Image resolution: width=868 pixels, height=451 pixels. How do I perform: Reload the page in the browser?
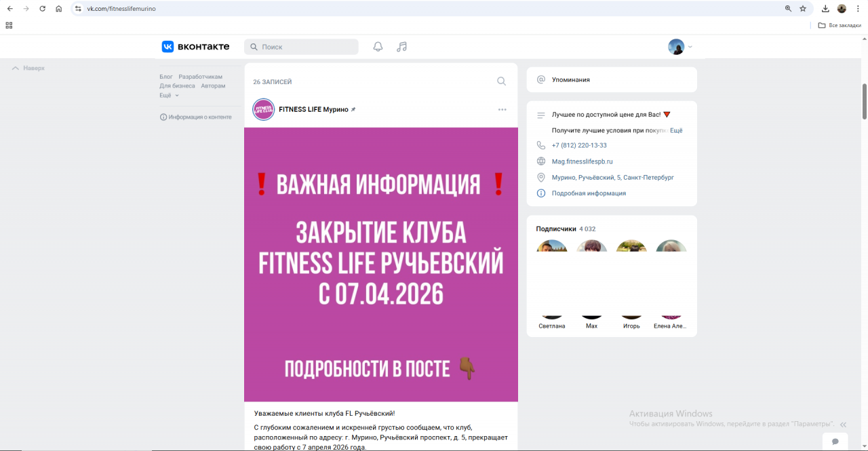(43, 9)
